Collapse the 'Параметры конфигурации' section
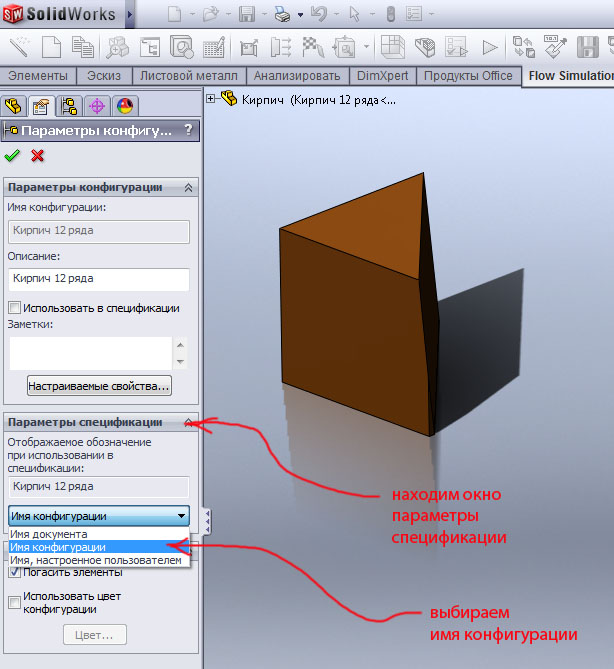Screen dimensions: 614x669 click(188, 187)
